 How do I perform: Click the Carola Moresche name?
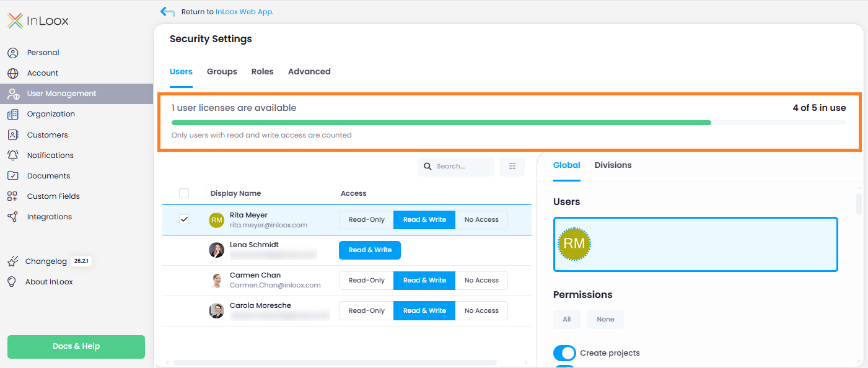[x=260, y=305]
